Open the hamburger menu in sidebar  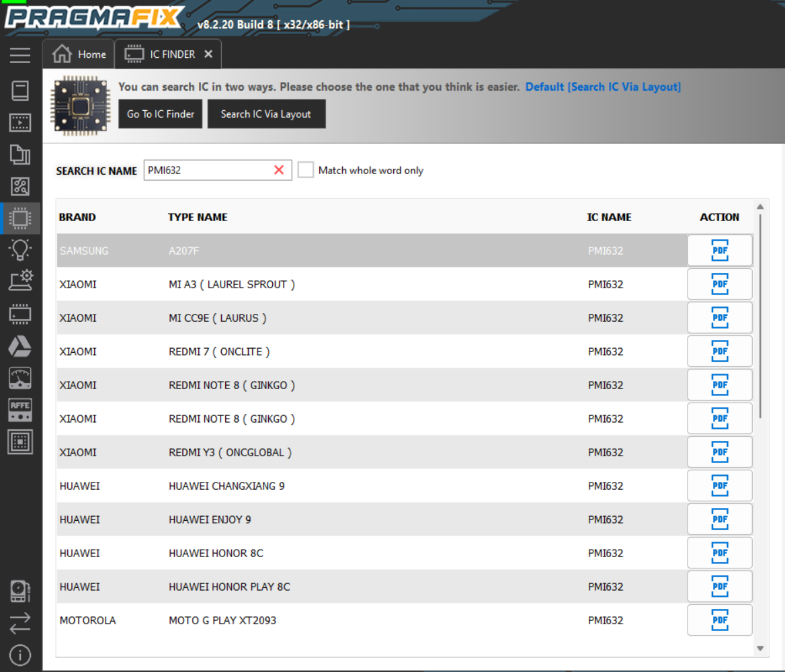[20, 55]
